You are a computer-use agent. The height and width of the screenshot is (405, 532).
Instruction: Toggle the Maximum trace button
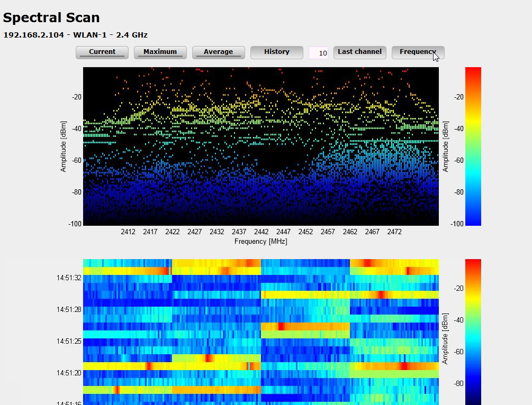click(160, 52)
